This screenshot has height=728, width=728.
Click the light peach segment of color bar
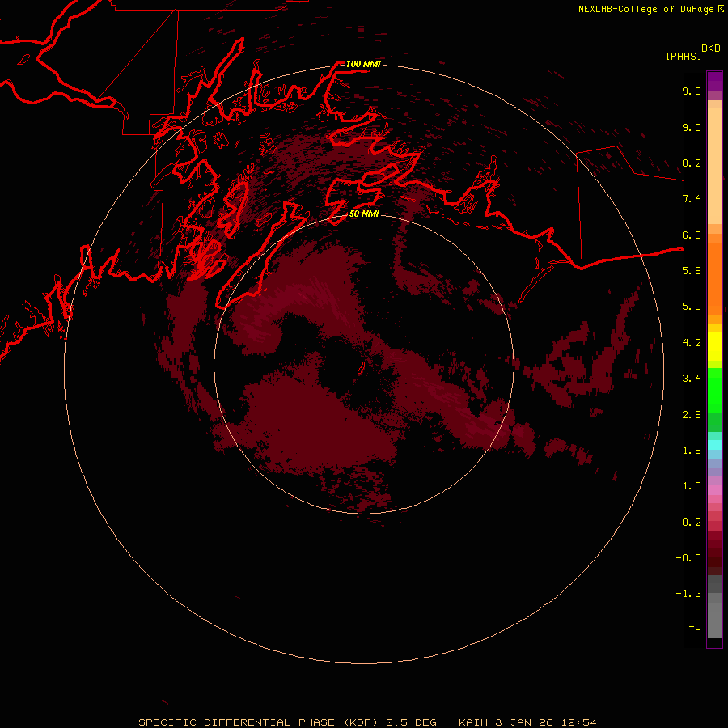714,166
